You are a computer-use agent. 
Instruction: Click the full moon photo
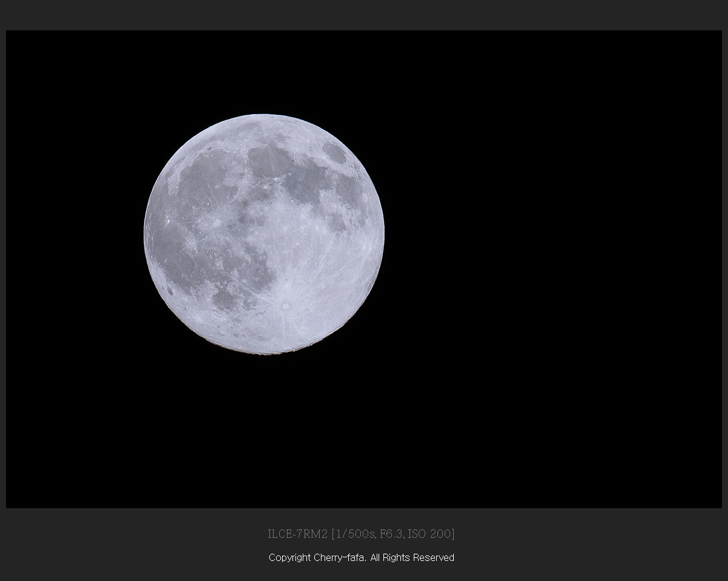click(364, 269)
